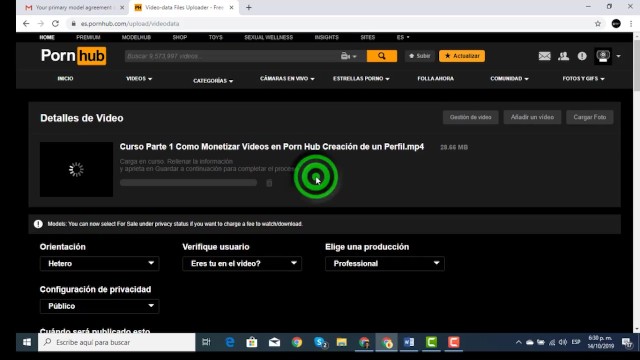The image size is (640, 360).
Task: Open the PREMIUM top link
Action: [x=88, y=37]
